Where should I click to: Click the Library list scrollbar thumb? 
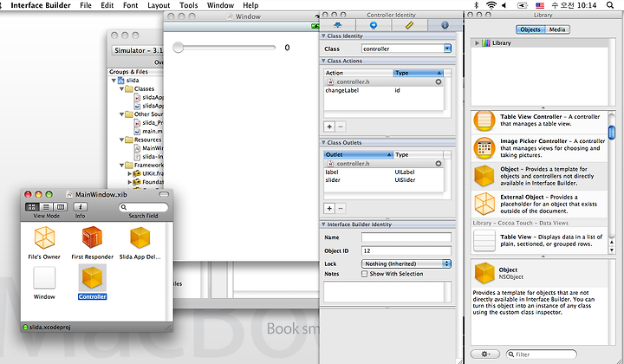[612, 133]
